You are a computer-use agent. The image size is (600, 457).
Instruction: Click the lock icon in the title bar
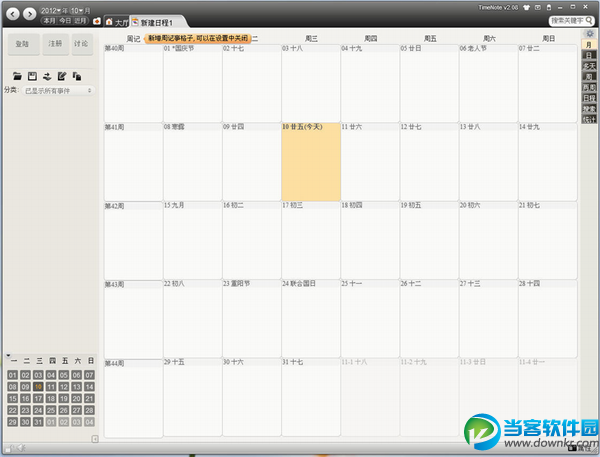(x=549, y=7)
